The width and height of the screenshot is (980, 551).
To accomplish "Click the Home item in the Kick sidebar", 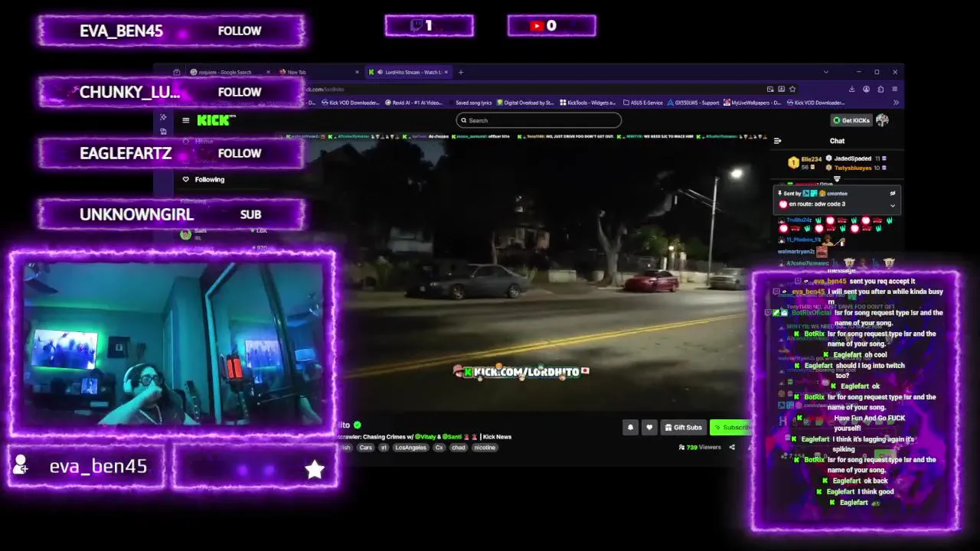I will (x=204, y=142).
